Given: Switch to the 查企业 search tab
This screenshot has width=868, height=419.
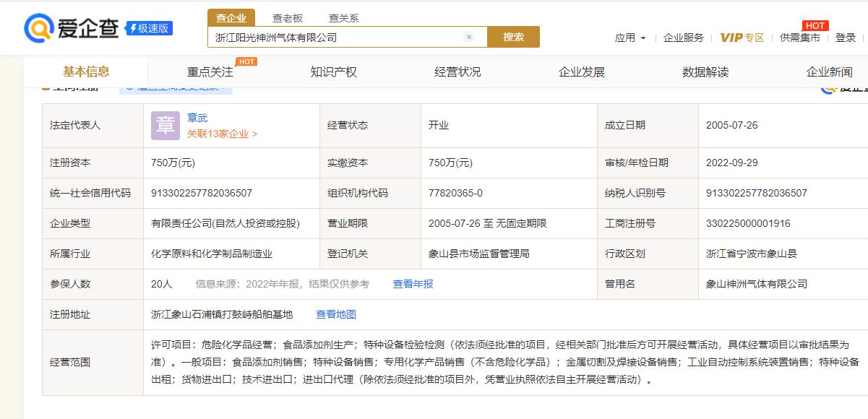Looking at the screenshot, I should click(231, 18).
